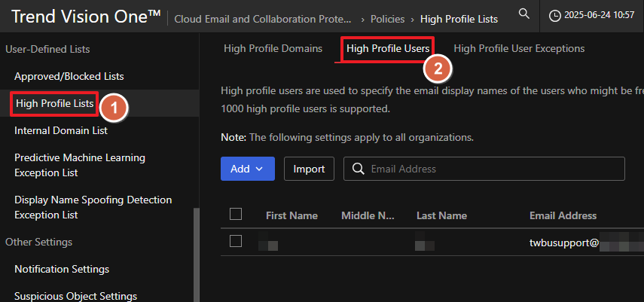644x302 pixels.
Task: Open Approved/Blocked Lists in the sidebar
Action: click(69, 76)
